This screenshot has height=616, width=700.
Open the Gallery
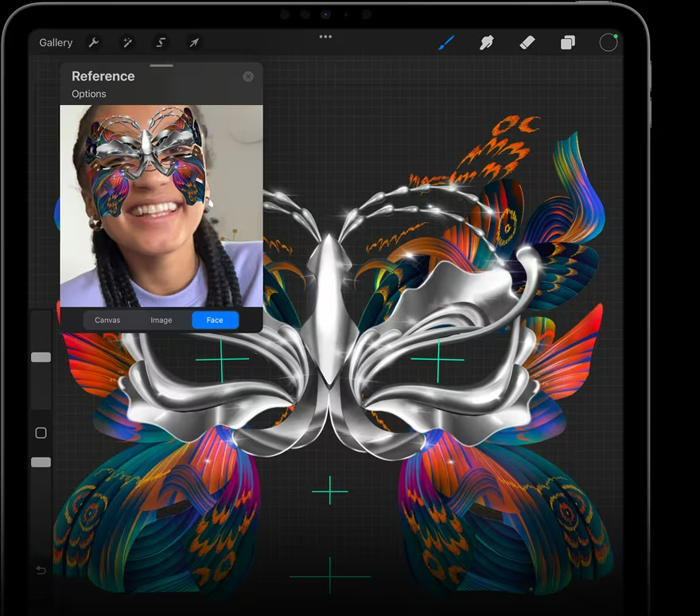(56, 43)
